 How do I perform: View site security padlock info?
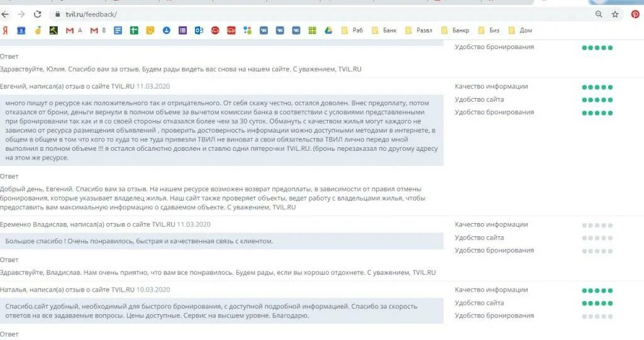click(57, 14)
